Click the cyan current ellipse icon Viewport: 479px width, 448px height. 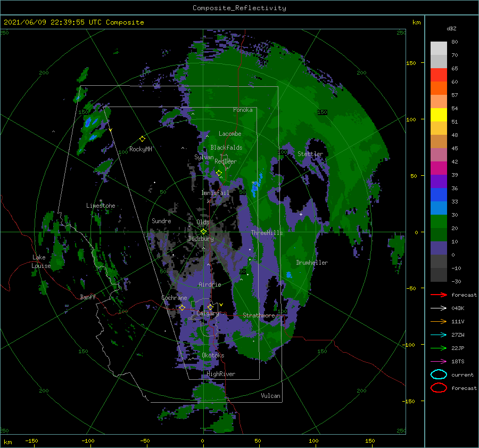[x=439, y=374]
